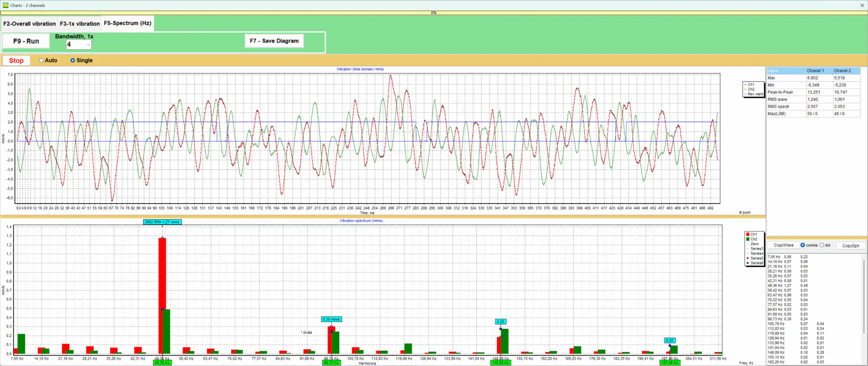Click green 98,73 Hz harmonic marker
The width and height of the screenshot is (868, 366).
click(331, 363)
